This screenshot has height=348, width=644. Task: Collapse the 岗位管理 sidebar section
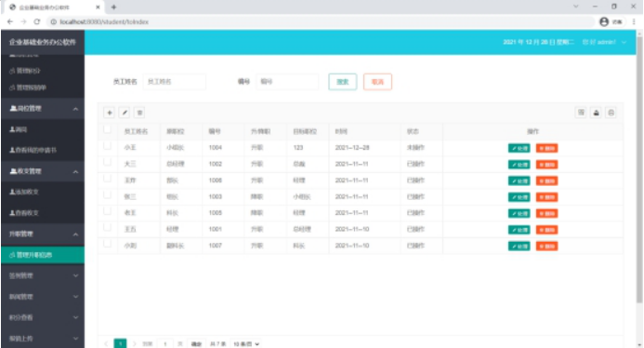click(43, 109)
